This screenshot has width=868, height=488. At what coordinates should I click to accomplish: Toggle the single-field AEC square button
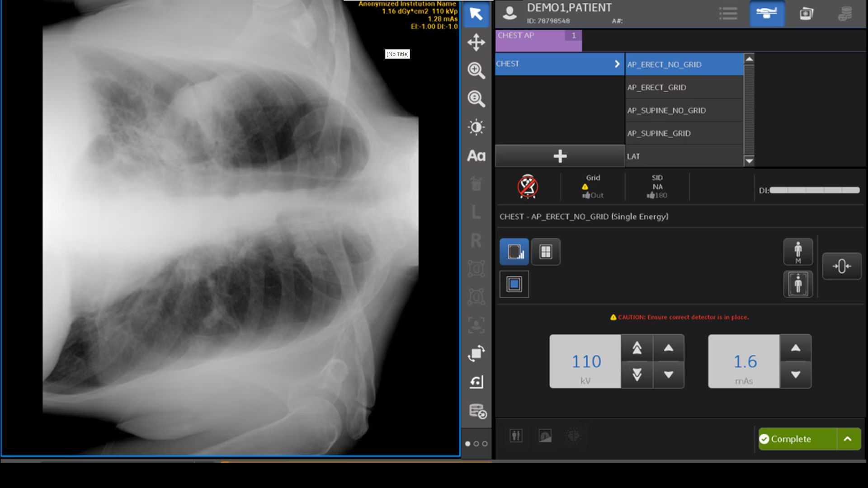tap(514, 284)
